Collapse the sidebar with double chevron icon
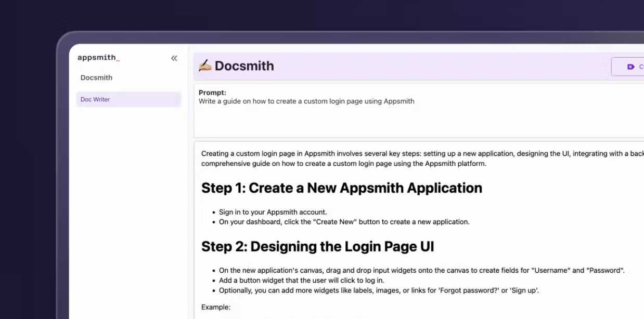The image size is (644, 319). [x=174, y=58]
